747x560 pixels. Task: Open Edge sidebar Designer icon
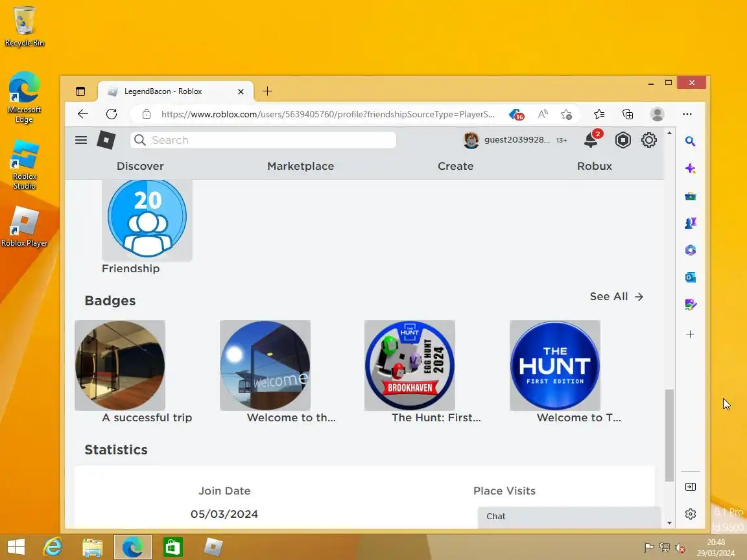click(691, 304)
